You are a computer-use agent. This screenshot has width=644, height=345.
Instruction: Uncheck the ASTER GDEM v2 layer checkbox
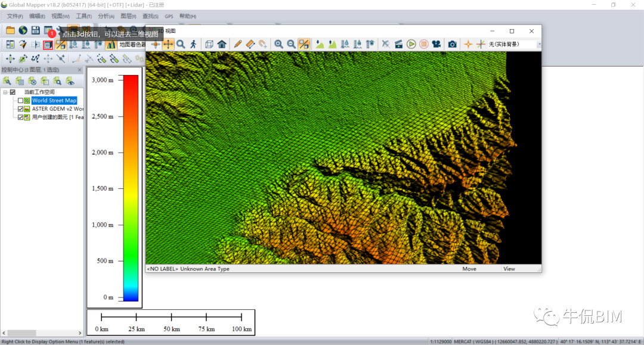pos(20,109)
